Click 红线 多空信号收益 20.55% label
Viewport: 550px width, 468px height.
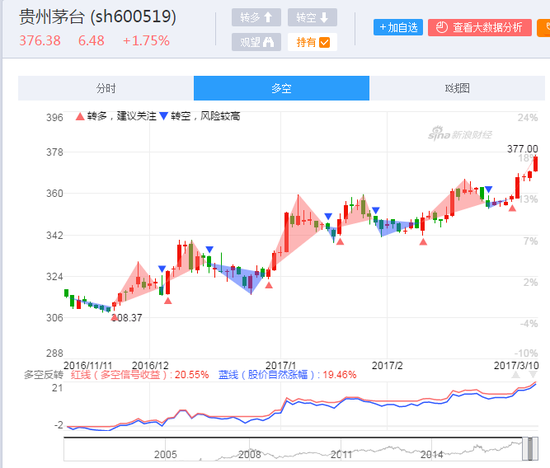point(140,375)
